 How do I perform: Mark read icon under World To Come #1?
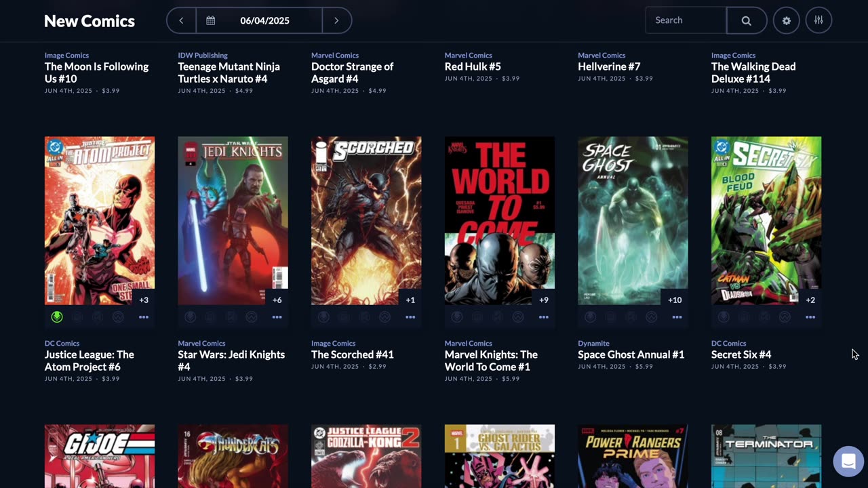pyautogui.click(x=498, y=317)
